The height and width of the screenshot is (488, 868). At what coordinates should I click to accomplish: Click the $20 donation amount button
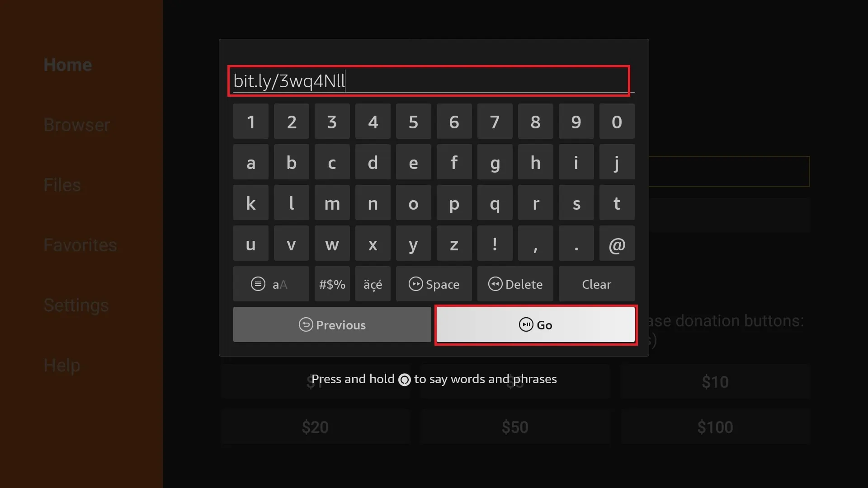point(315,427)
